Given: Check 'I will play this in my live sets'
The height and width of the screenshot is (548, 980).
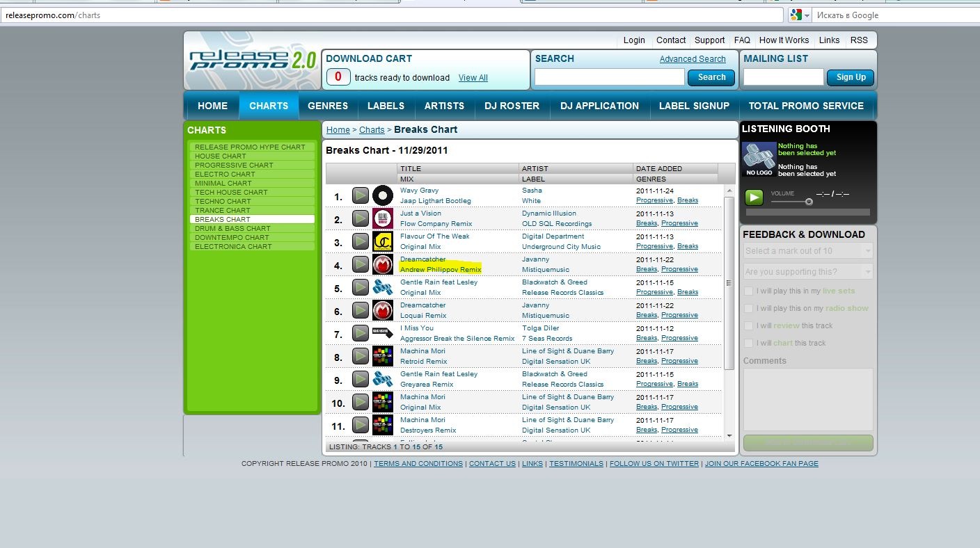Looking at the screenshot, I should pos(748,291).
